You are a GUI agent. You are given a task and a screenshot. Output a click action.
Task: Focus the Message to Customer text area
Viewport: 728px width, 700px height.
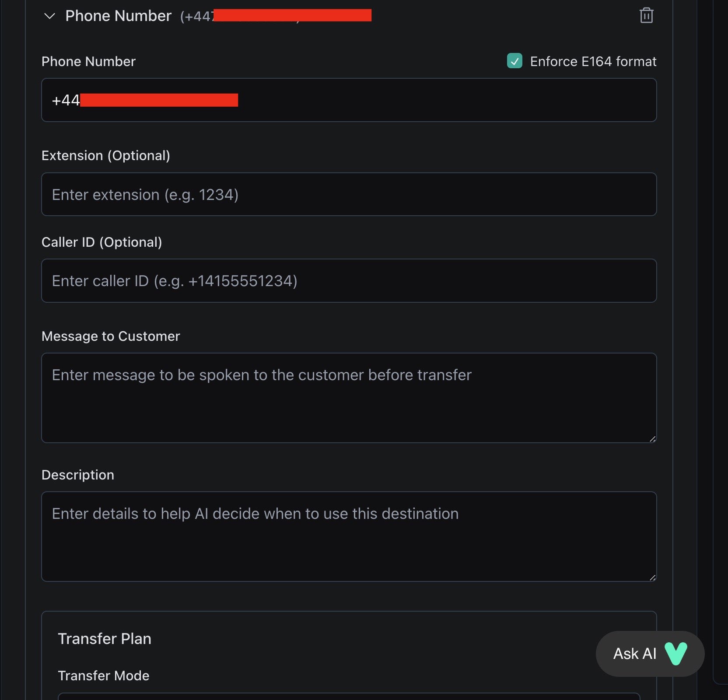349,398
